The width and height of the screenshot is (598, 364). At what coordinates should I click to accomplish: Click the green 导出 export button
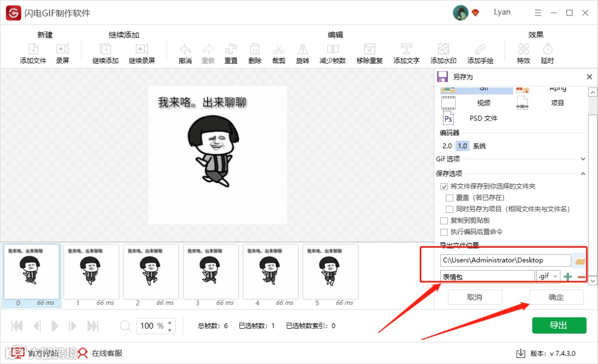click(559, 325)
